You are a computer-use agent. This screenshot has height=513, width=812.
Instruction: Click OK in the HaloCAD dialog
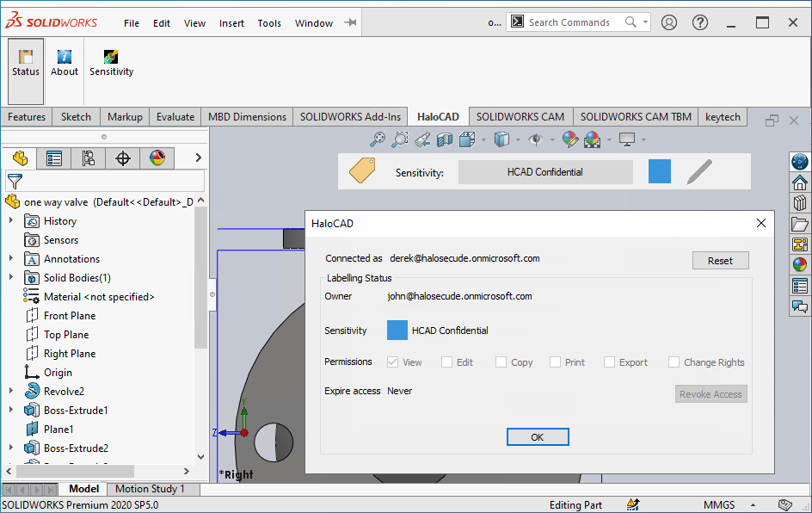pos(538,436)
